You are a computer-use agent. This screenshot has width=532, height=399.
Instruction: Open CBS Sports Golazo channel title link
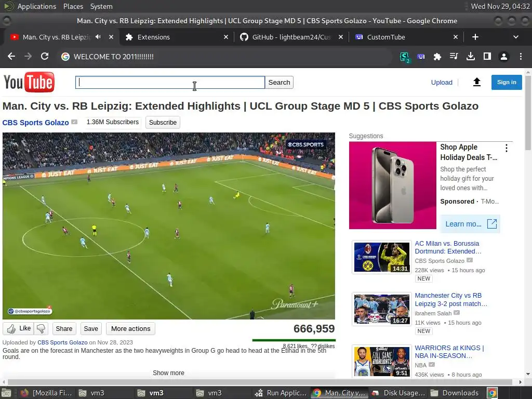coord(36,123)
